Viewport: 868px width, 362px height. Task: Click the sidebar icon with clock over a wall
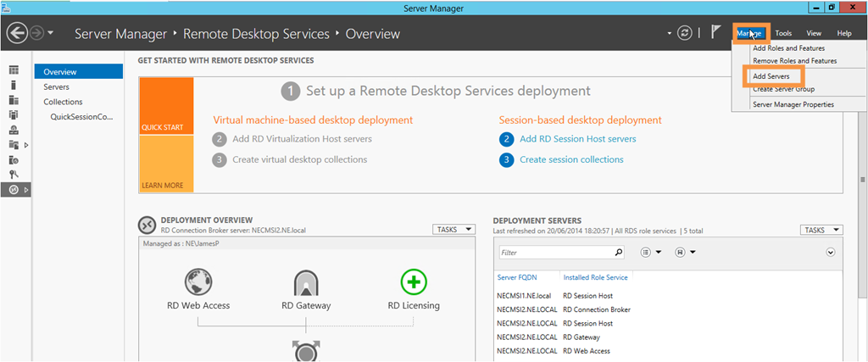[x=14, y=130]
